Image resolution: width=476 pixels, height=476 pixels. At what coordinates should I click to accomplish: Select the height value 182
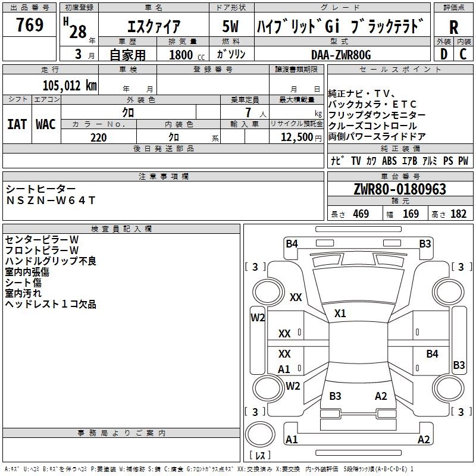[x=458, y=214]
